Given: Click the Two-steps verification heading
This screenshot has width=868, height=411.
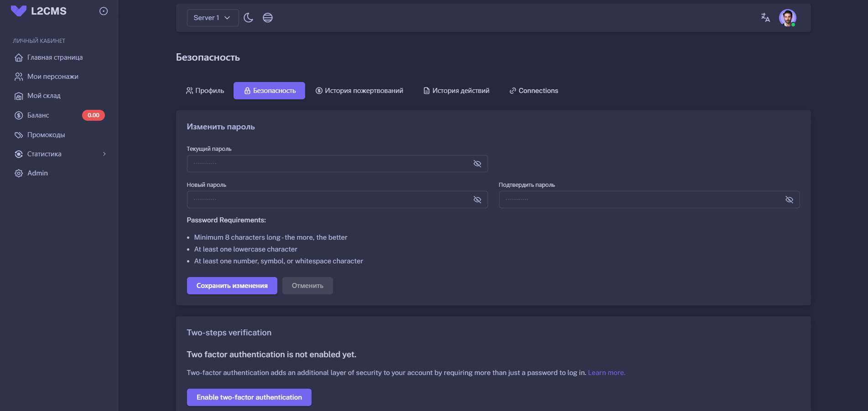Looking at the screenshot, I should pos(229,333).
